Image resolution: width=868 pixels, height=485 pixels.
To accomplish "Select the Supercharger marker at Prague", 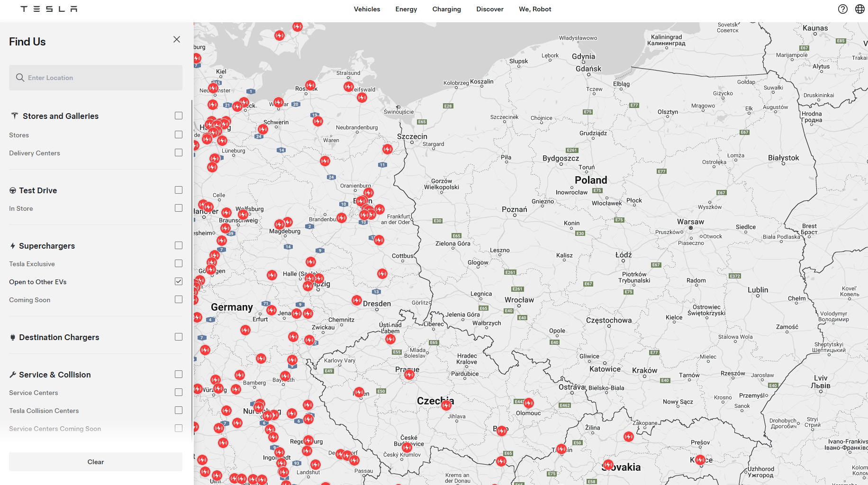I will [409, 375].
